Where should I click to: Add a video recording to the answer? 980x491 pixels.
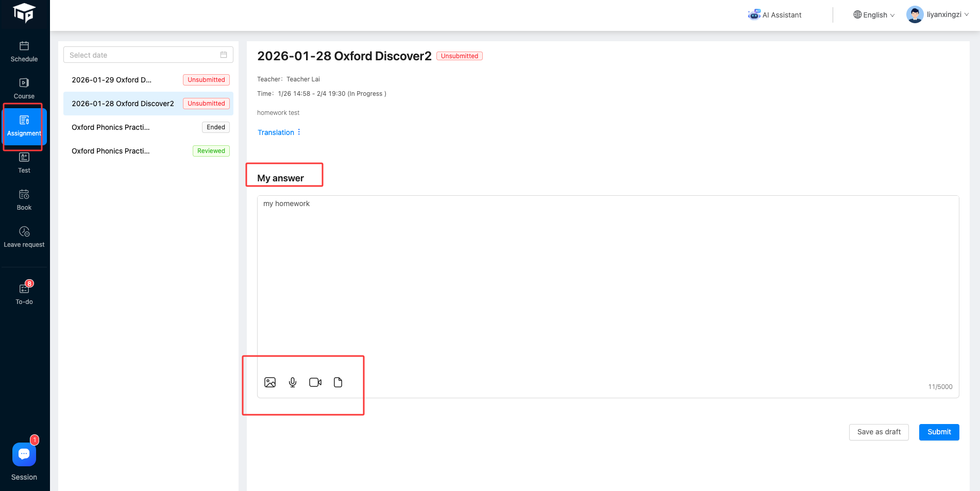tap(315, 382)
